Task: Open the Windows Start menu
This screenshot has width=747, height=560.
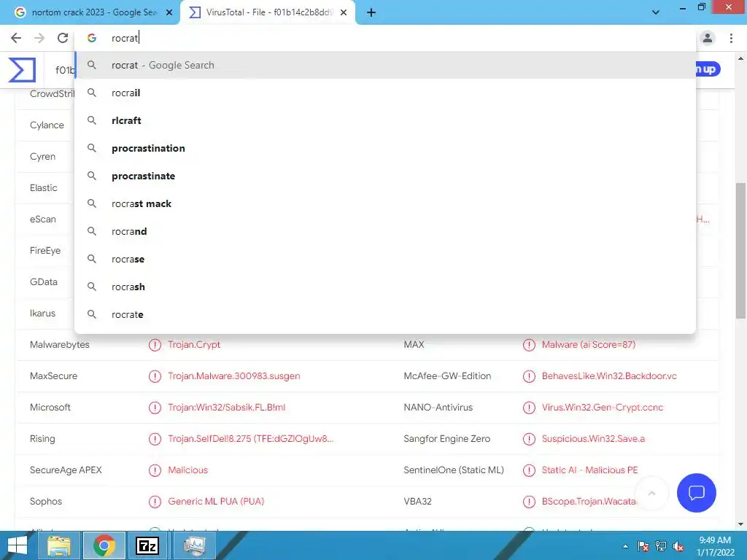Action: coord(18,545)
